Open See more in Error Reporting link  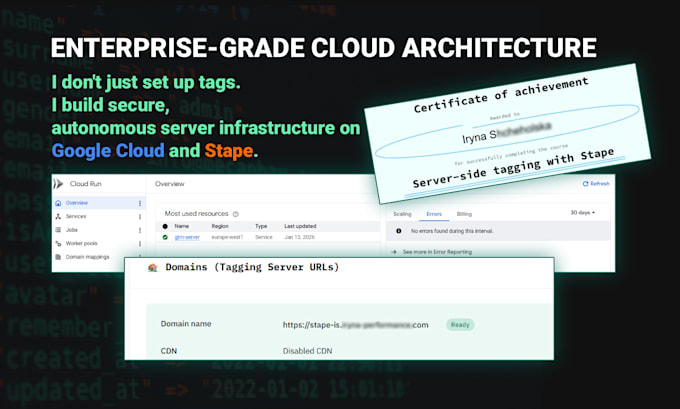437,252
